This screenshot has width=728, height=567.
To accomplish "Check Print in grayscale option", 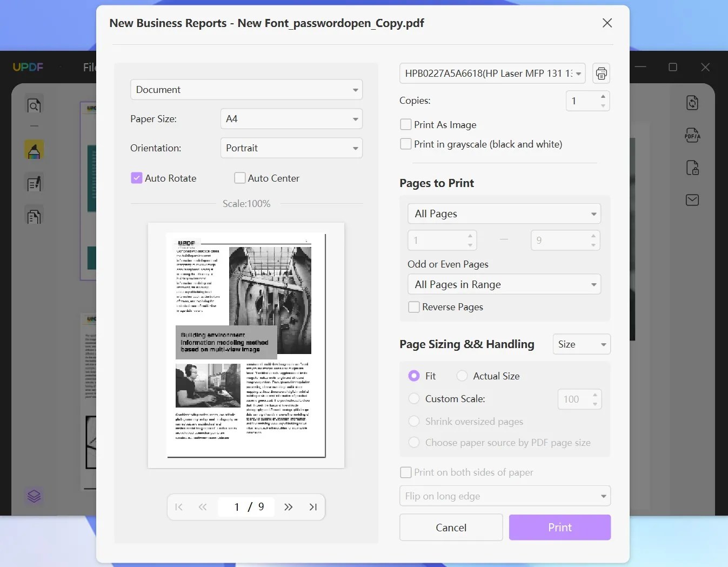I will 405,144.
